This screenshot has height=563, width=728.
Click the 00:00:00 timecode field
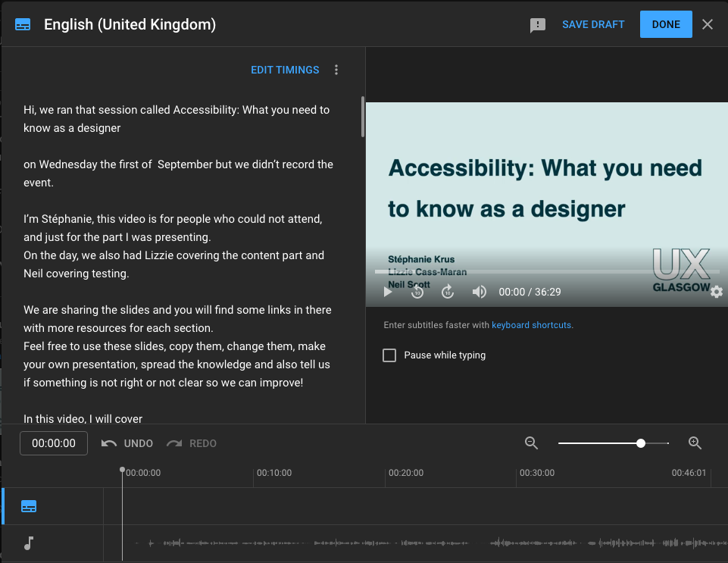click(54, 443)
